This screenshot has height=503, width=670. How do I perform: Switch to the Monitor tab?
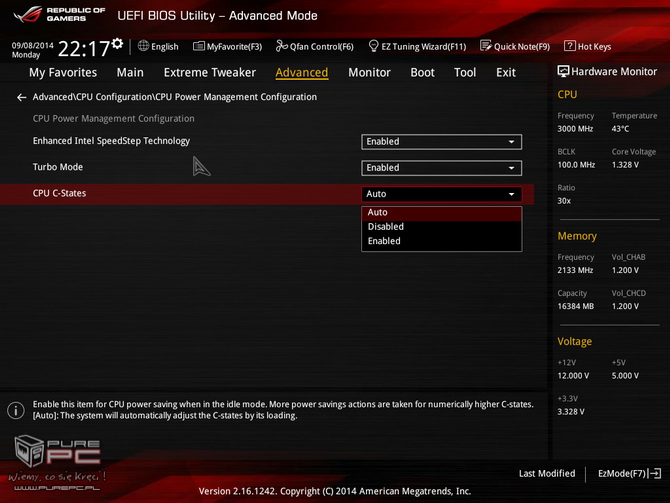(x=369, y=73)
